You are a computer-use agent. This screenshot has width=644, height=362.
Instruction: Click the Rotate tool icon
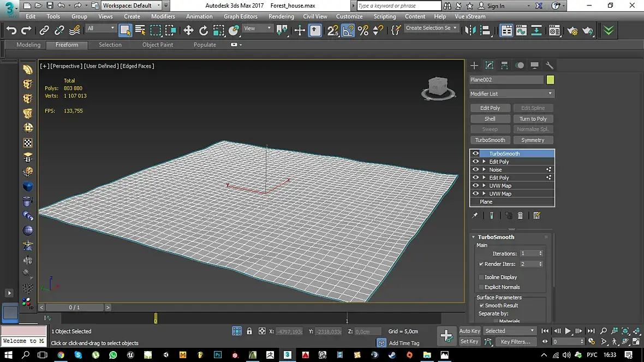pos(204,31)
